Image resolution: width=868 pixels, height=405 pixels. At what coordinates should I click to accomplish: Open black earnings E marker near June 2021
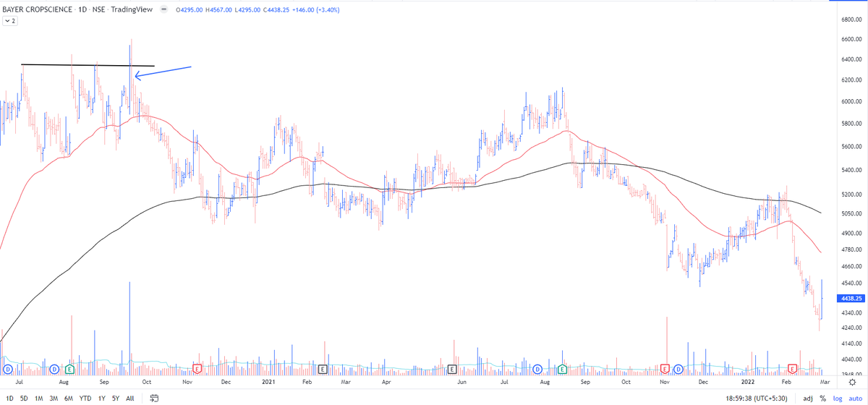451,369
